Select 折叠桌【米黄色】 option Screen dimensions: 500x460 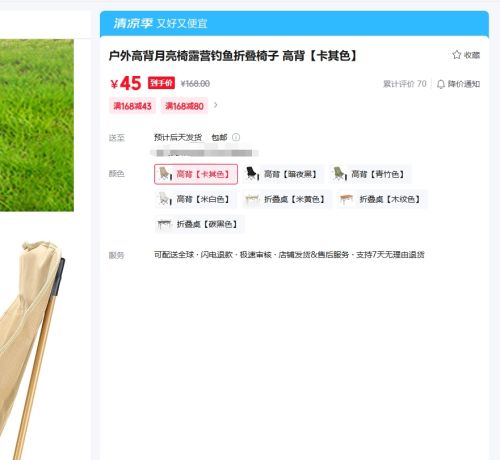[287, 199]
